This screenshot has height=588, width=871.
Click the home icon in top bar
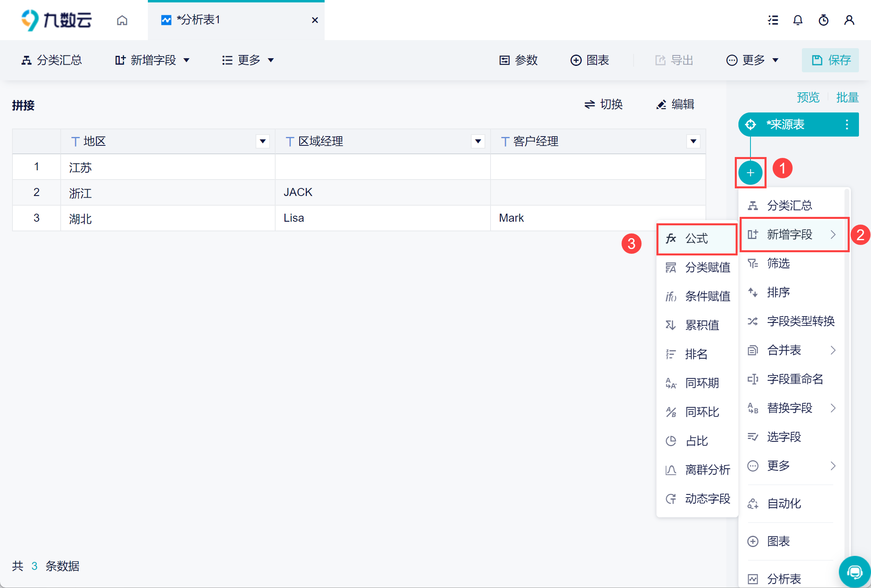(122, 20)
